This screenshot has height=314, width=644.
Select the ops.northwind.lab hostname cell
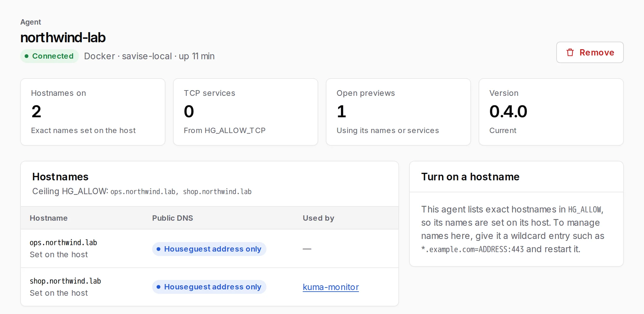63,242
